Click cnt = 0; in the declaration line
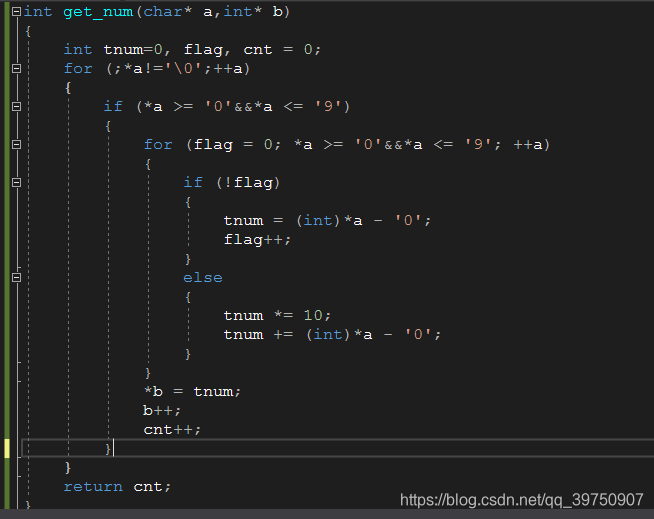 [282, 50]
